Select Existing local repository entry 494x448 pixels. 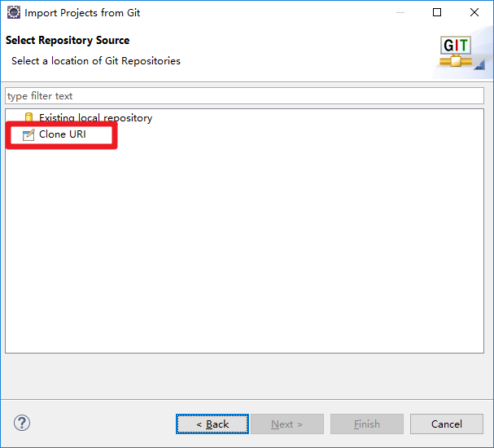[95, 118]
